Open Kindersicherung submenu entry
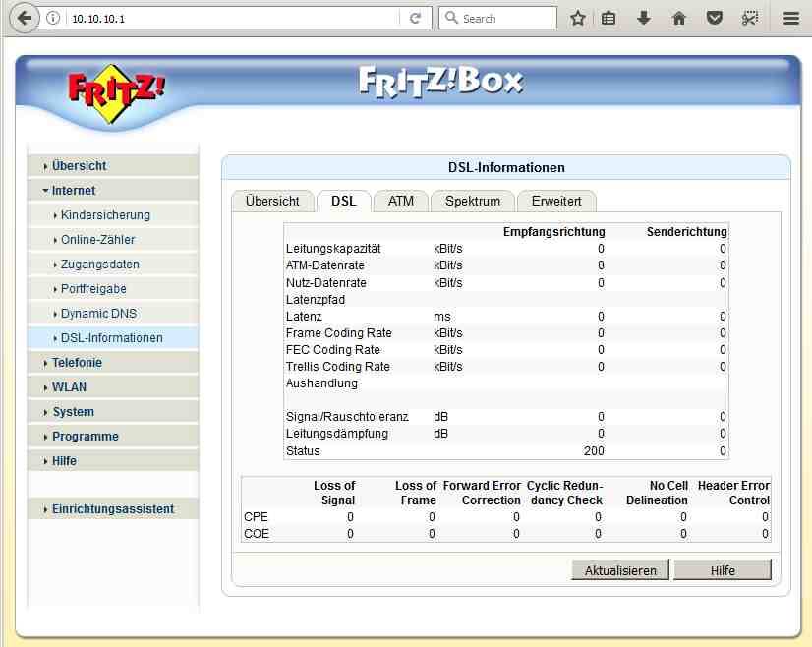Screen dimensions: 812x647 tap(113, 215)
